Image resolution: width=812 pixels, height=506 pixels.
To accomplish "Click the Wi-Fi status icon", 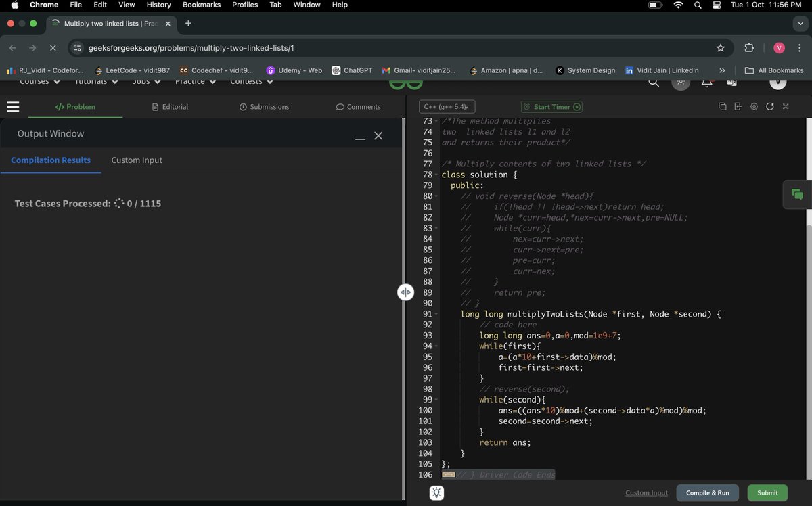I will 678,5.
